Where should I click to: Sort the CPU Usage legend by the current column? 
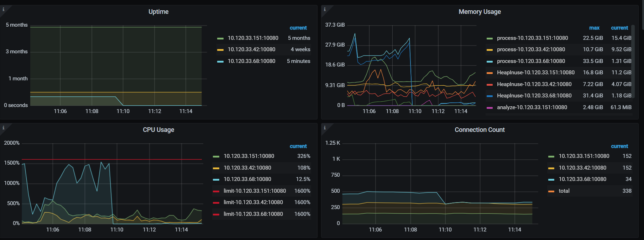tap(298, 146)
